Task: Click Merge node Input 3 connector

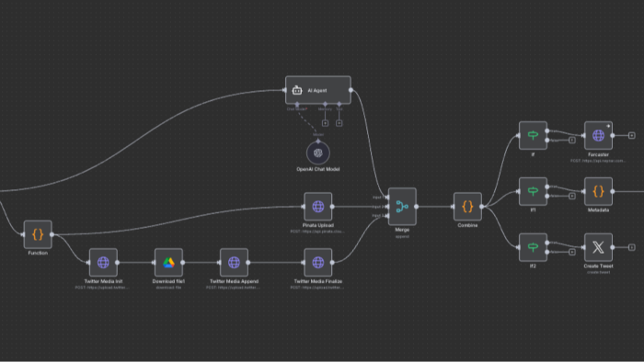Action: pos(387,216)
